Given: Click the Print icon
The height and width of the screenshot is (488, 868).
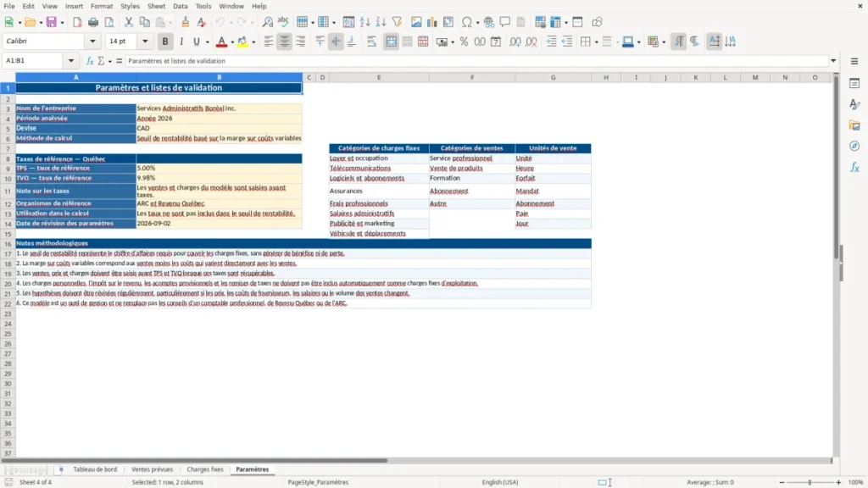Looking at the screenshot, I should [x=93, y=22].
